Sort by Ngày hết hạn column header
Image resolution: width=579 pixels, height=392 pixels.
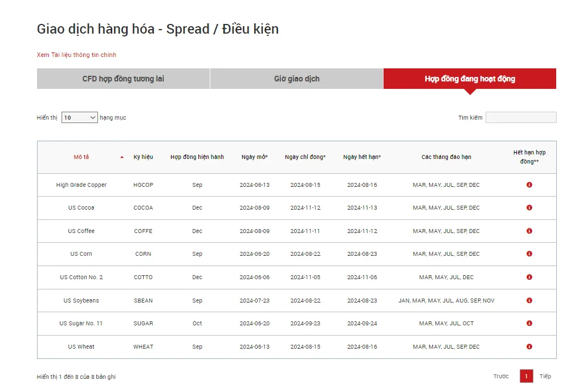click(362, 157)
